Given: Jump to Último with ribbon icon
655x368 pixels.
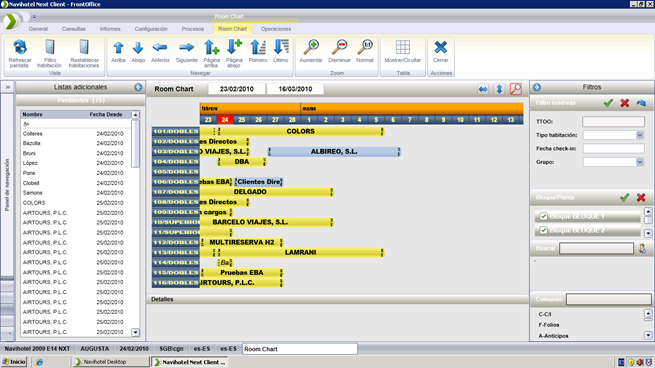Looking at the screenshot, I should coord(281,48).
